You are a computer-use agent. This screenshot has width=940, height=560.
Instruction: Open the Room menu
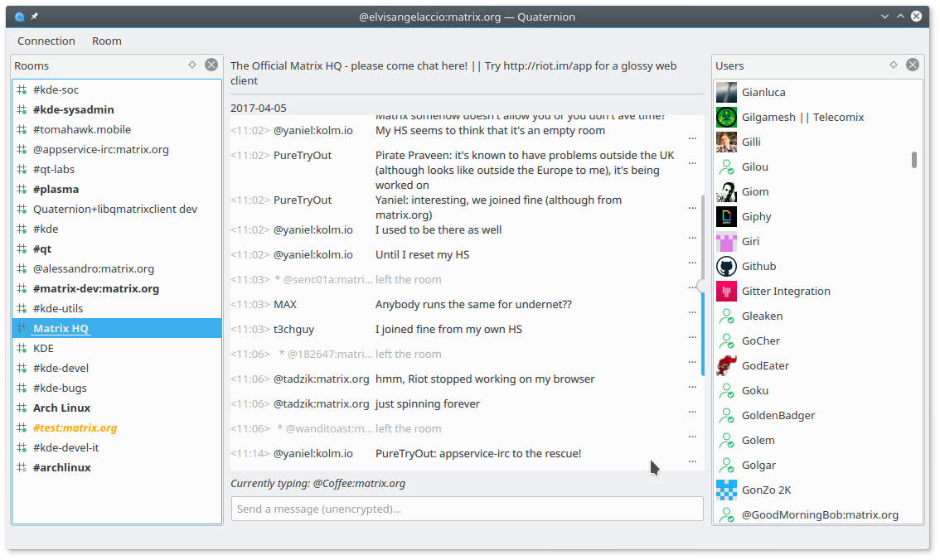click(x=107, y=41)
